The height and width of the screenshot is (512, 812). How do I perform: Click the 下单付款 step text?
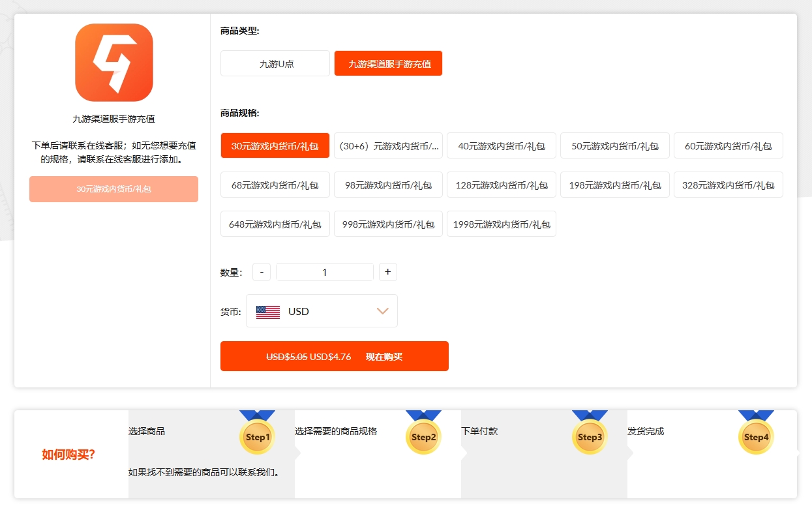click(479, 431)
